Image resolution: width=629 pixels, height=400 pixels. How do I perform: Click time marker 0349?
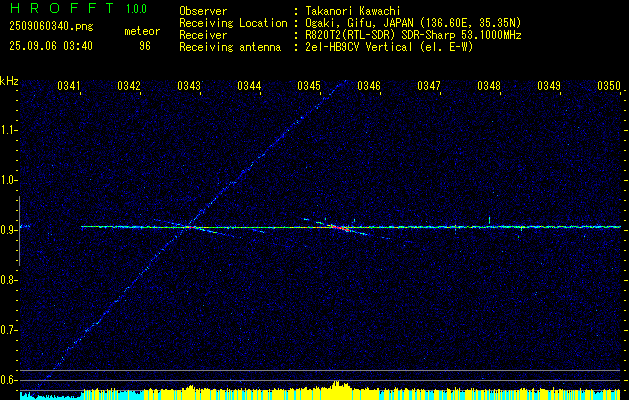tap(549, 85)
